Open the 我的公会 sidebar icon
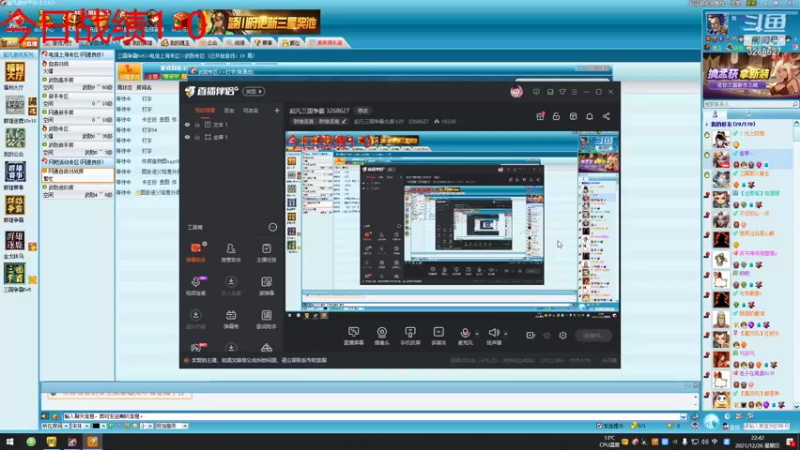The image size is (800, 450). pyautogui.click(x=15, y=142)
